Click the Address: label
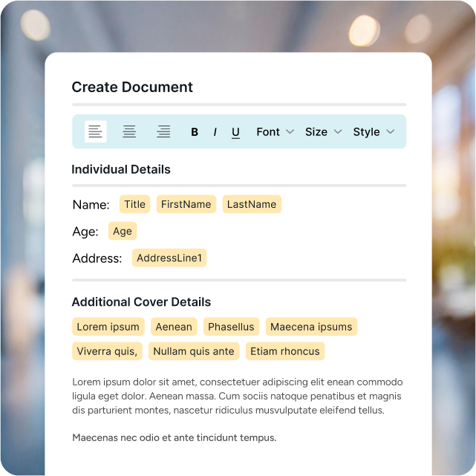The height and width of the screenshot is (476, 476). 97,258
